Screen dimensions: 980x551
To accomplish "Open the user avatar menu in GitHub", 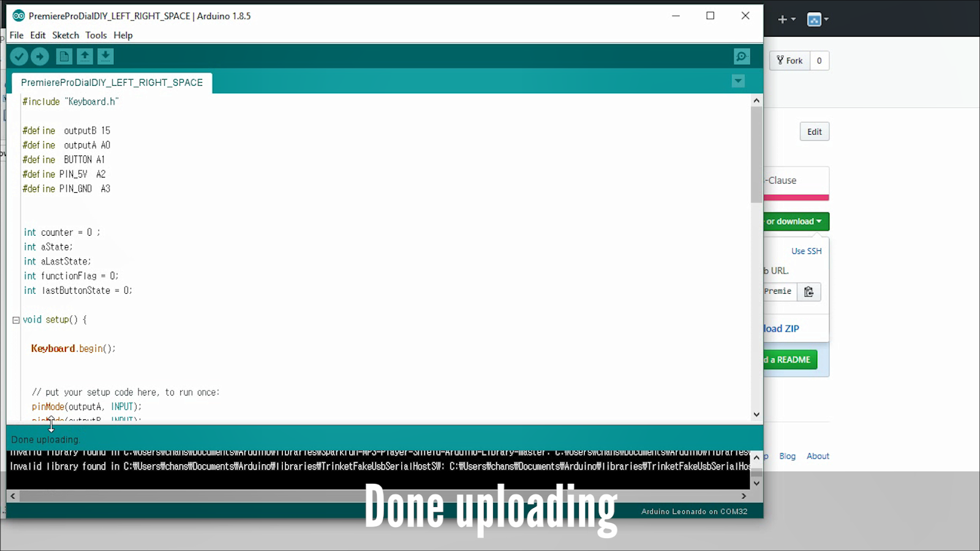I will coord(818,20).
